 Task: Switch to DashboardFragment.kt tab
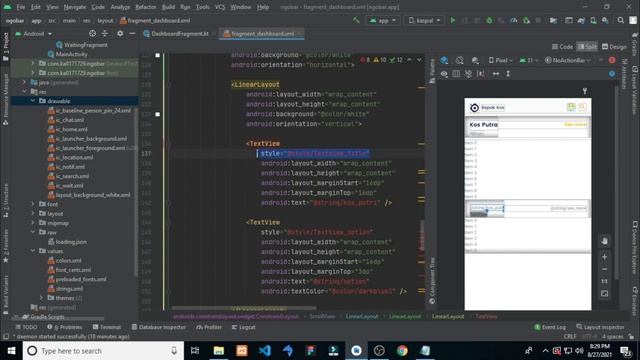(x=180, y=34)
